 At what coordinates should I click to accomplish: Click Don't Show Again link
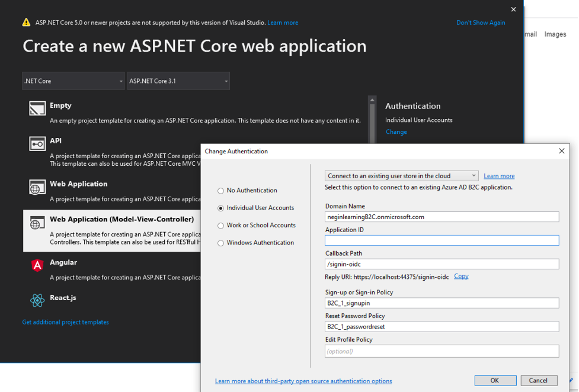tap(481, 23)
